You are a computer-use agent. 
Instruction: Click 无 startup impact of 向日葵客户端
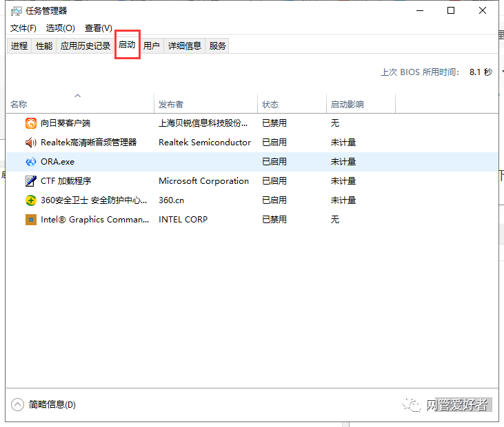click(x=335, y=123)
